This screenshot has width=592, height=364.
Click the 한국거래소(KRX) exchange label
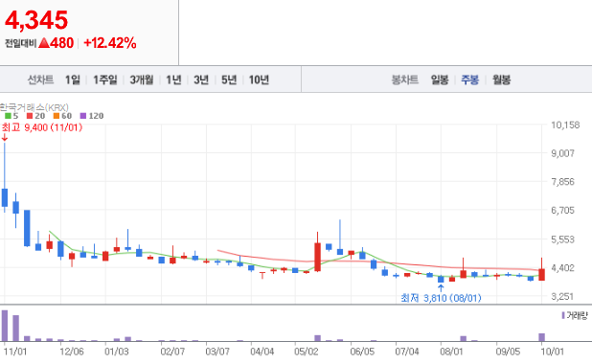coord(34,107)
